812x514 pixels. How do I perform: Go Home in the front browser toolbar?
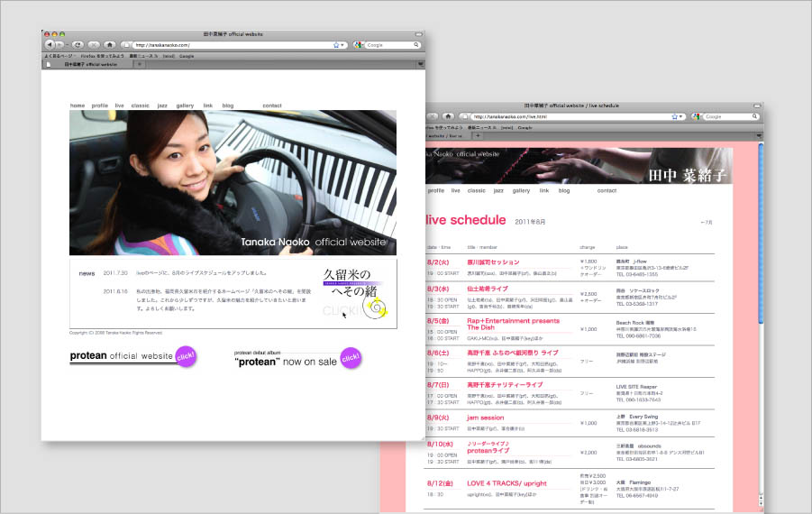click(110, 45)
